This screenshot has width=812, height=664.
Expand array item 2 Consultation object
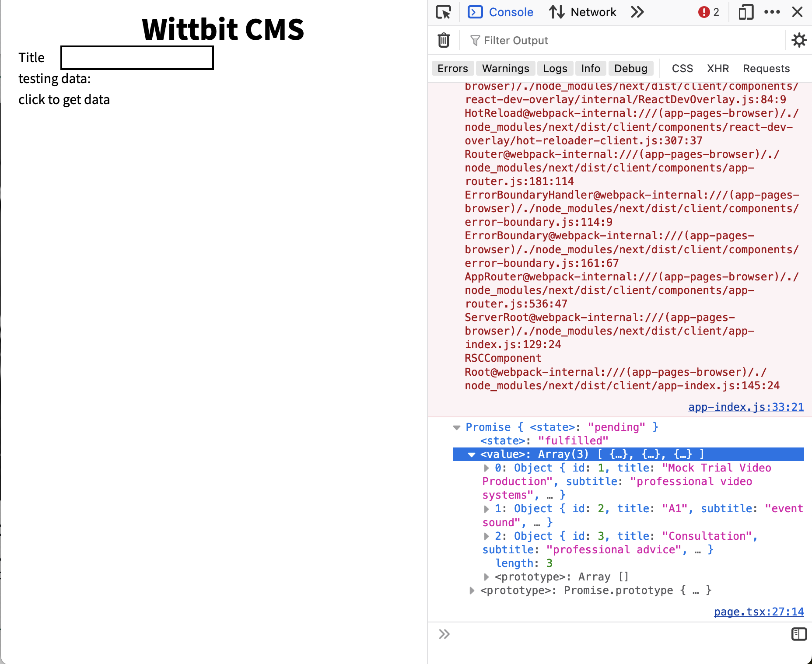click(x=486, y=536)
